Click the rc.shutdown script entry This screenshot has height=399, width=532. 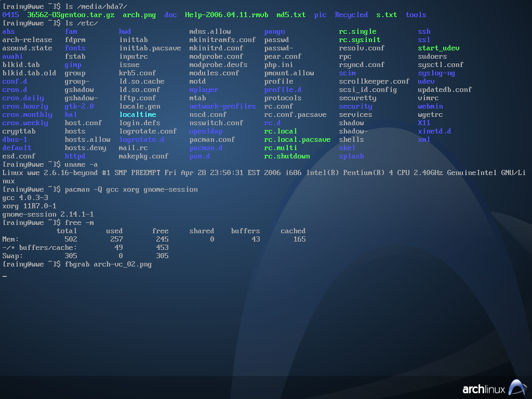point(287,156)
